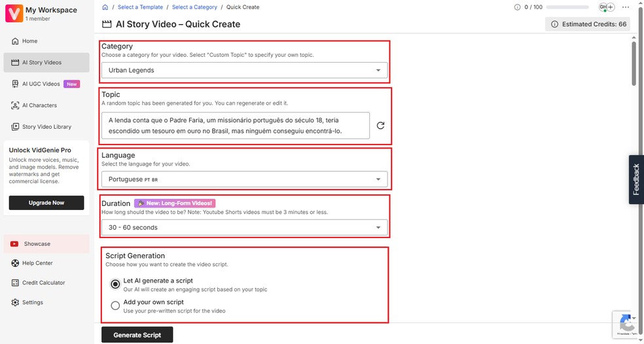Click the Home house icon in sidebar

tap(15, 41)
